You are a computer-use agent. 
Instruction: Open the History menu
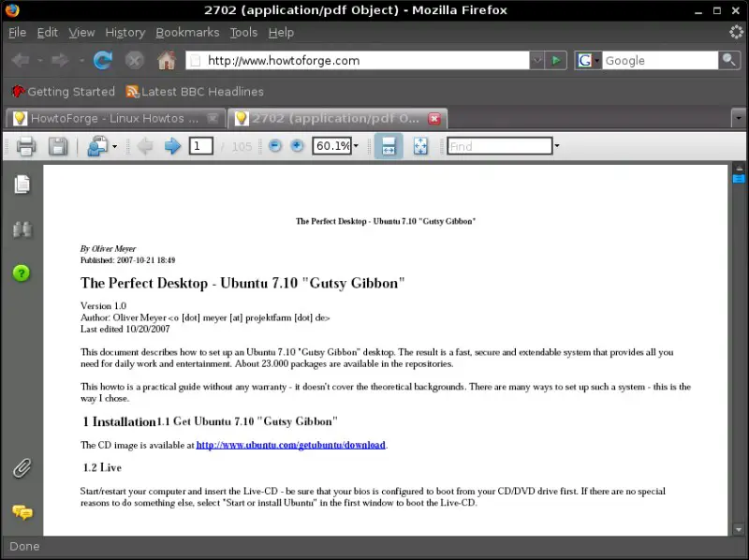(x=125, y=33)
